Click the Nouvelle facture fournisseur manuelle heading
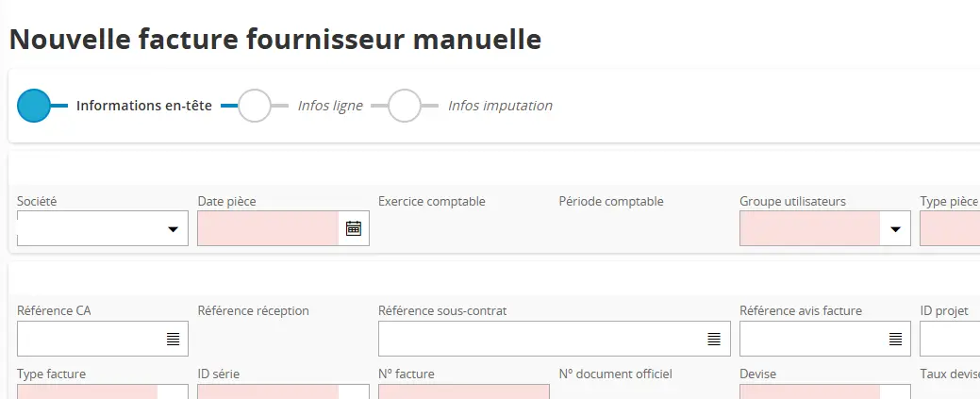This screenshot has height=399, width=980. click(x=275, y=40)
